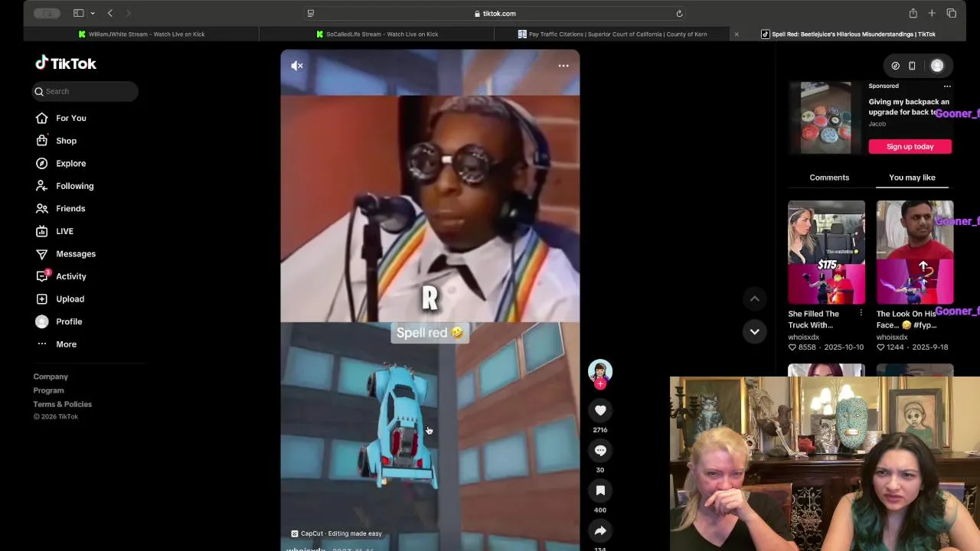Open the TikTok coin icon in top pill
This screenshot has width=980, height=551.
point(895,66)
